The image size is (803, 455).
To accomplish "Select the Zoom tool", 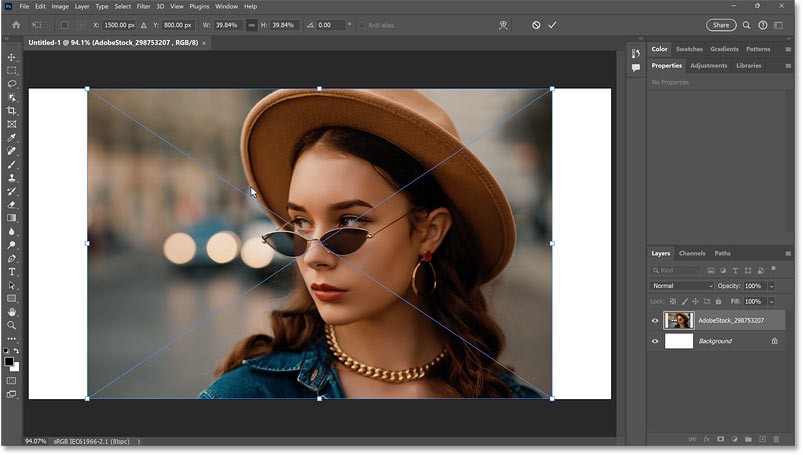I will [x=12, y=325].
